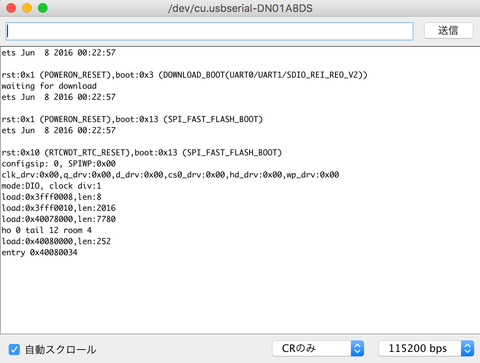Image resolution: width=480 pixels, height=363 pixels.
Task: Click the 'entry 0x40080034' line
Action: pyautogui.click(x=39, y=252)
